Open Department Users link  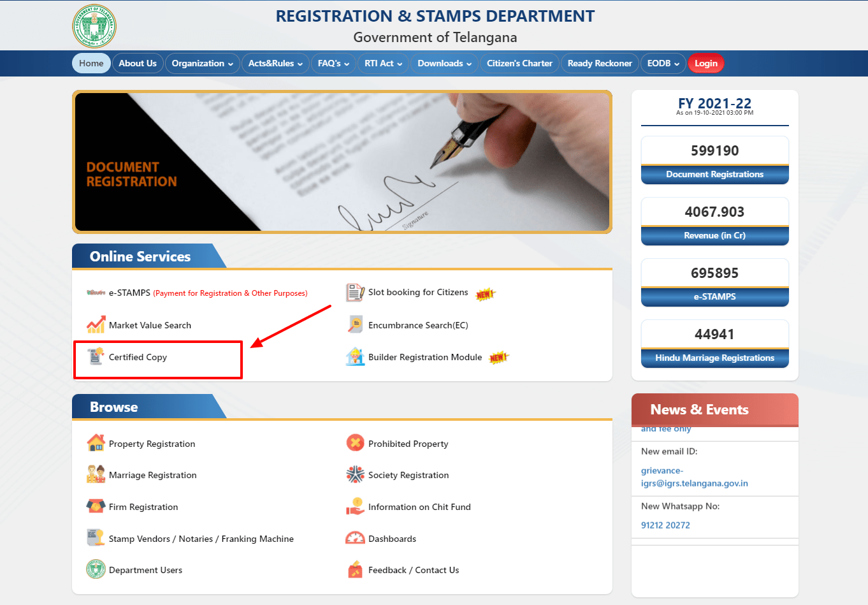point(145,570)
